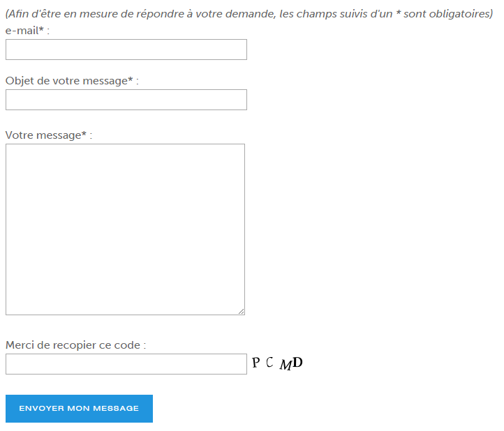This screenshot has width=504, height=431.
Task: Click the textarea resize grip handle
Action: [242, 312]
